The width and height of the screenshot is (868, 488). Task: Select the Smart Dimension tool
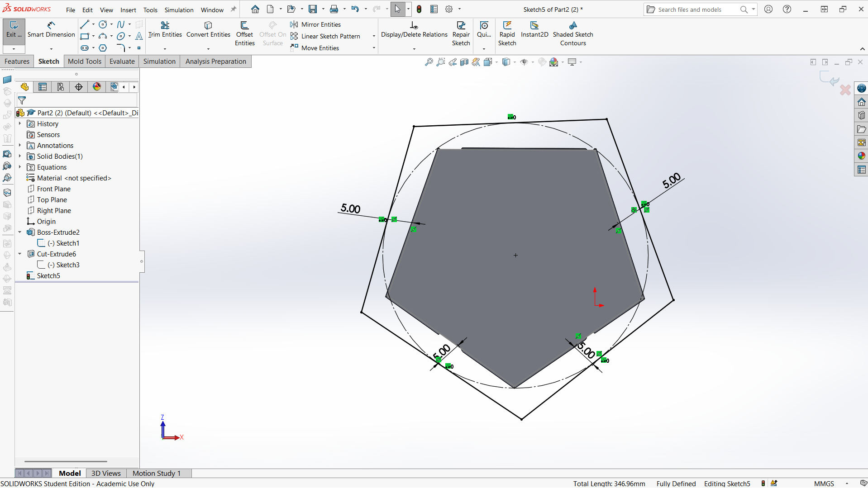(x=51, y=30)
